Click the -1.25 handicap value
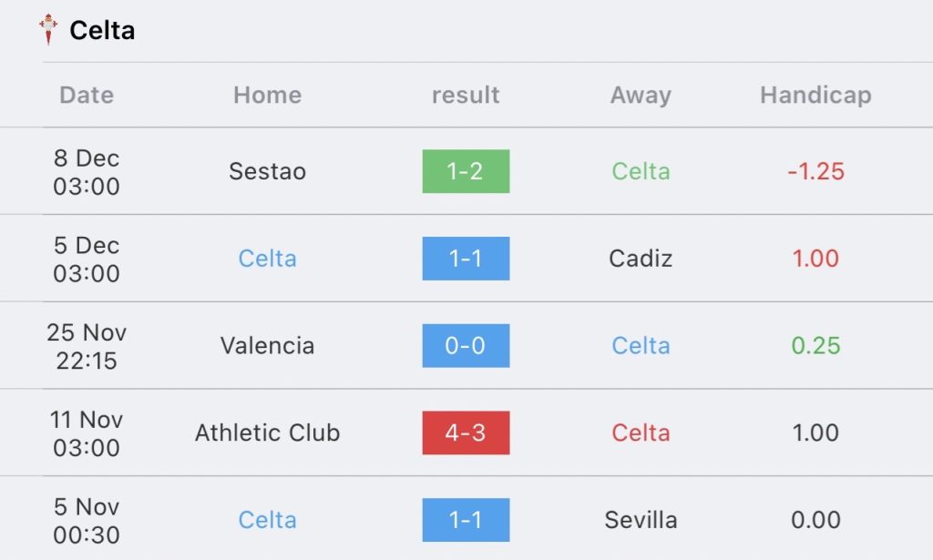 [815, 171]
